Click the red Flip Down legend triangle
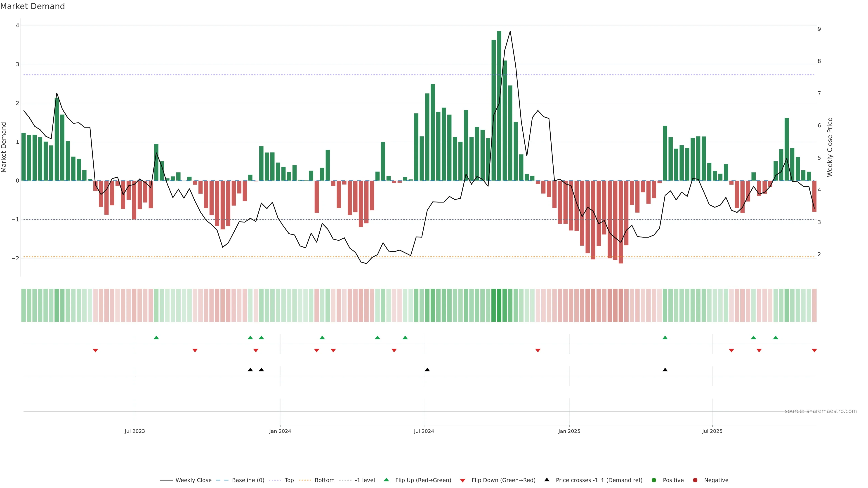The width and height of the screenshot is (868, 488). 463,480
